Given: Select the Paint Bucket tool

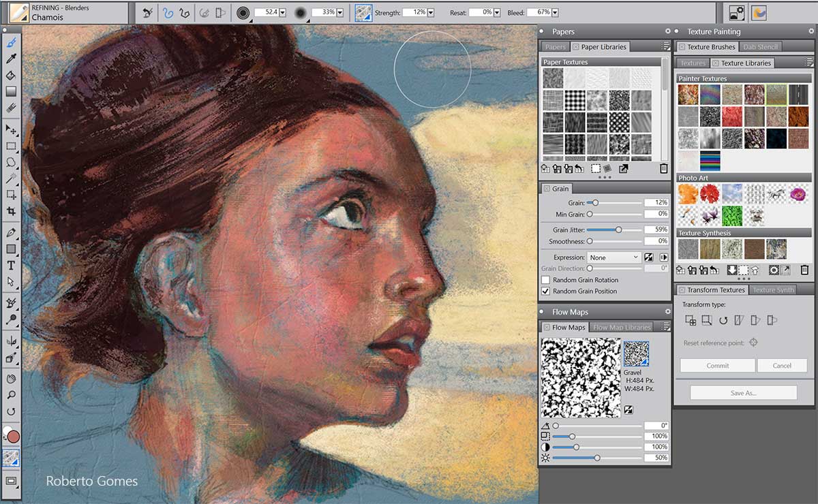Looking at the screenshot, I should click(x=11, y=75).
